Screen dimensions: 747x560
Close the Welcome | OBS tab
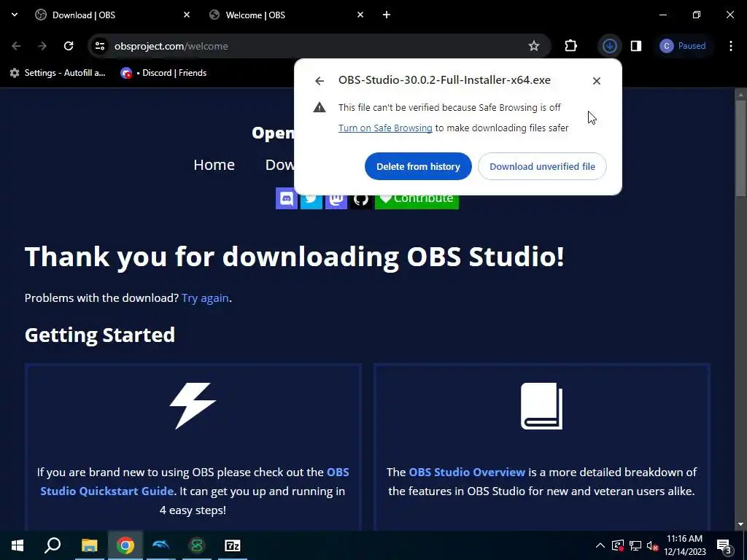pyautogui.click(x=360, y=15)
